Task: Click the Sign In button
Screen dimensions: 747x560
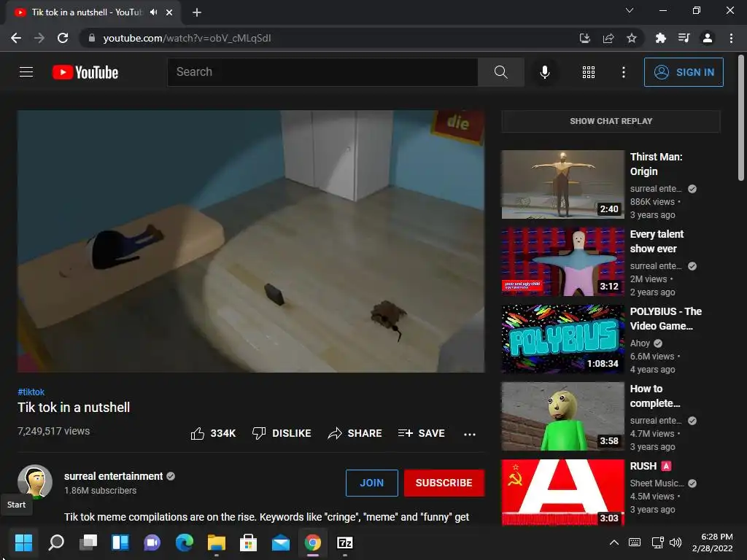Action: pos(684,72)
